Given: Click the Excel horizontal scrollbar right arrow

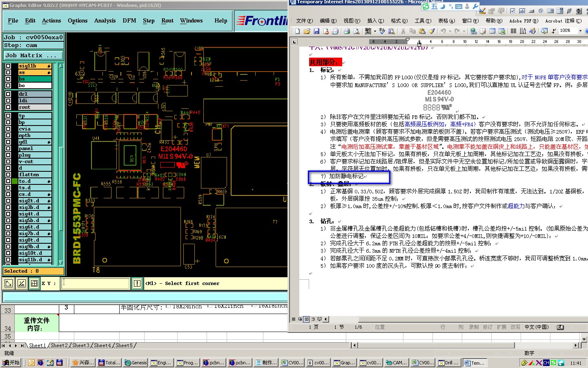Looking at the screenshot, I should coord(576,346).
